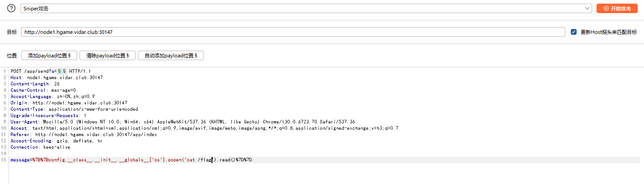This screenshot has width=644, height=184.
Task: Click the Content-Type header line
Action: click(74, 109)
